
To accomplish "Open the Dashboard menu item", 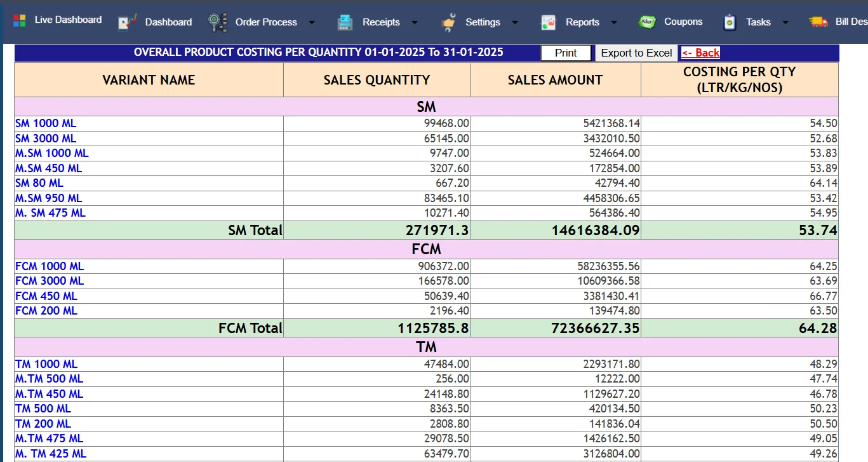I will point(168,22).
